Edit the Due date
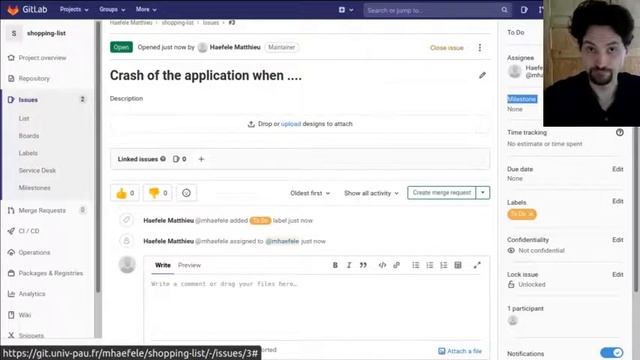The image size is (640, 360). [x=618, y=169]
